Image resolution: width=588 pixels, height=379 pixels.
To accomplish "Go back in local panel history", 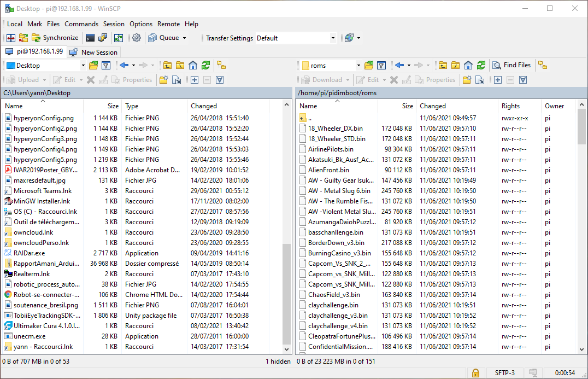I will pos(124,66).
